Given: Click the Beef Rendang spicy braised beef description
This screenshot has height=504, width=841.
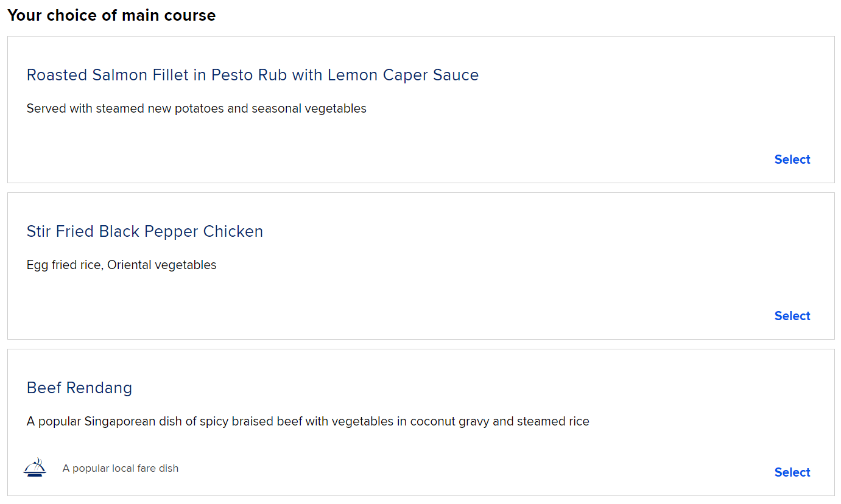Looking at the screenshot, I should (x=308, y=421).
